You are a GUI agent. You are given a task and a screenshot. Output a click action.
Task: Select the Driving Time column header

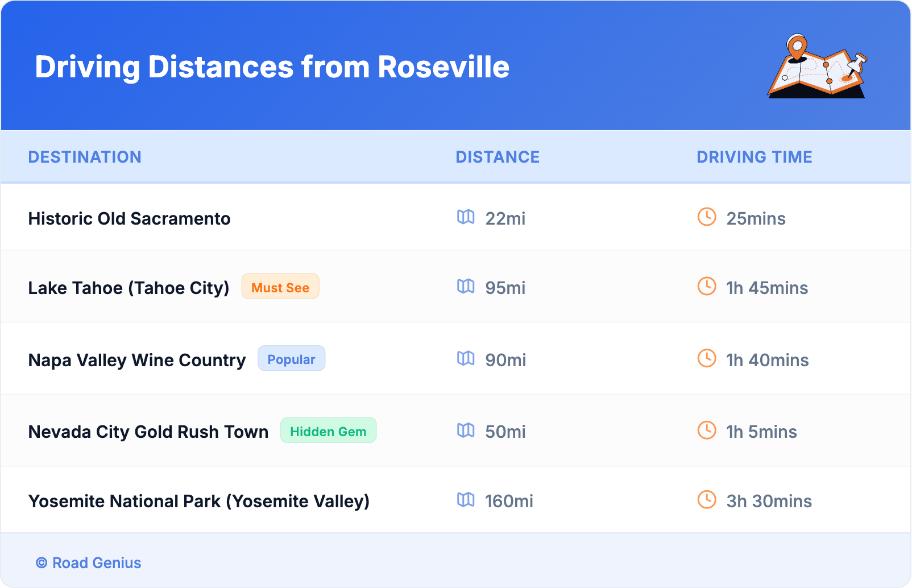[754, 157]
